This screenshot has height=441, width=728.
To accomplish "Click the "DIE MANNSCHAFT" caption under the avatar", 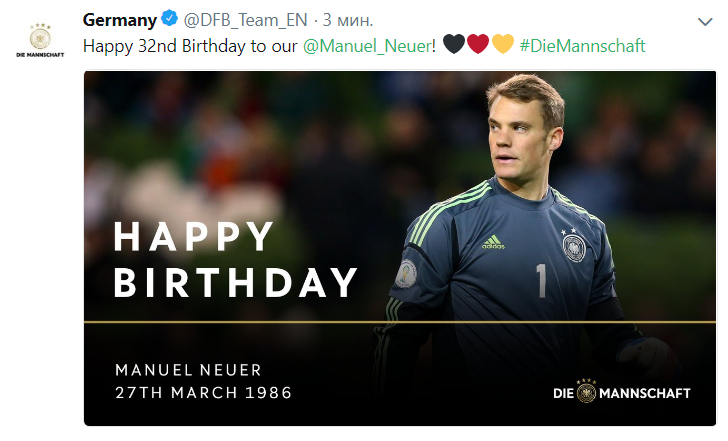I will point(40,55).
